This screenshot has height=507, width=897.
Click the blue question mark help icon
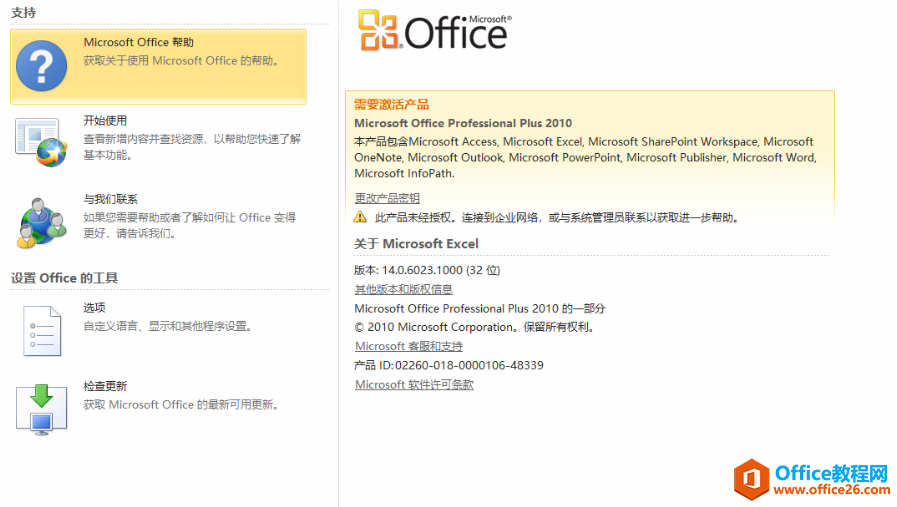[42, 66]
